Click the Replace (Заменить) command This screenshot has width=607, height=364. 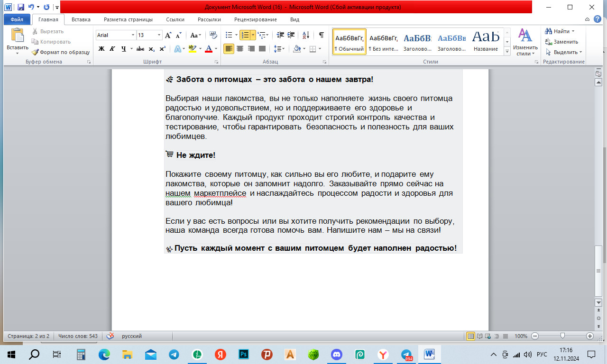click(561, 42)
